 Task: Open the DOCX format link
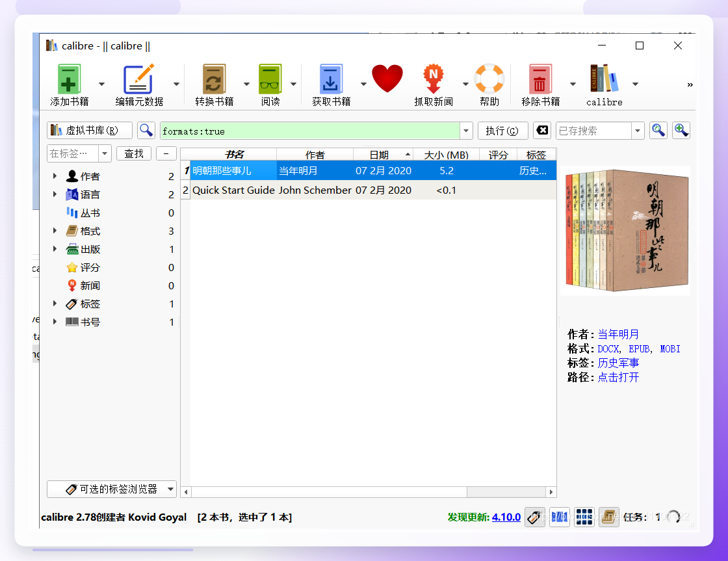tap(608, 349)
